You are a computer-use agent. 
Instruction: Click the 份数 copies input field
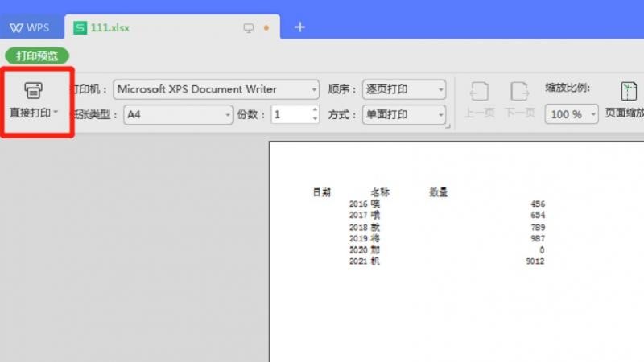coord(290,115)
